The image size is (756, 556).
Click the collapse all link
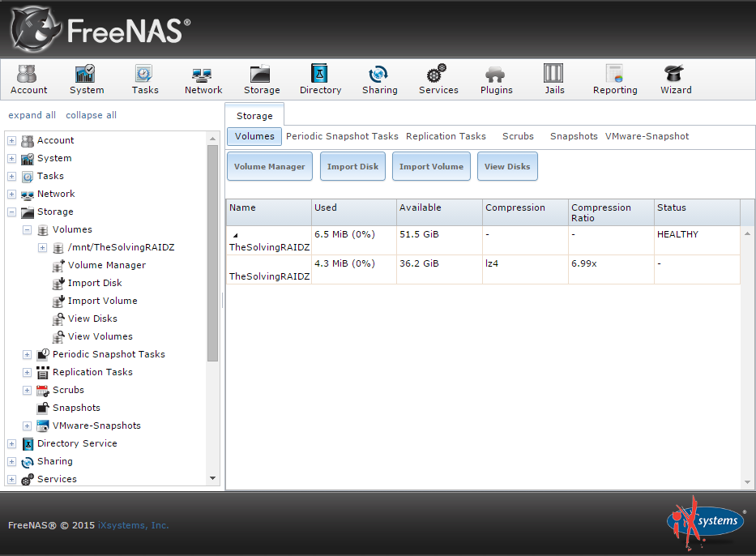coord(91,115)
